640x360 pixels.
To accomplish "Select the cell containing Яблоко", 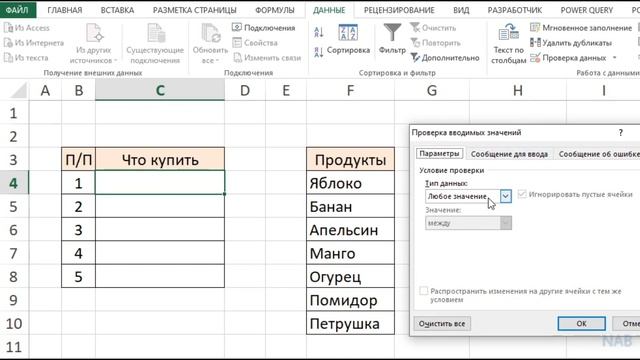I will [350, 183].
